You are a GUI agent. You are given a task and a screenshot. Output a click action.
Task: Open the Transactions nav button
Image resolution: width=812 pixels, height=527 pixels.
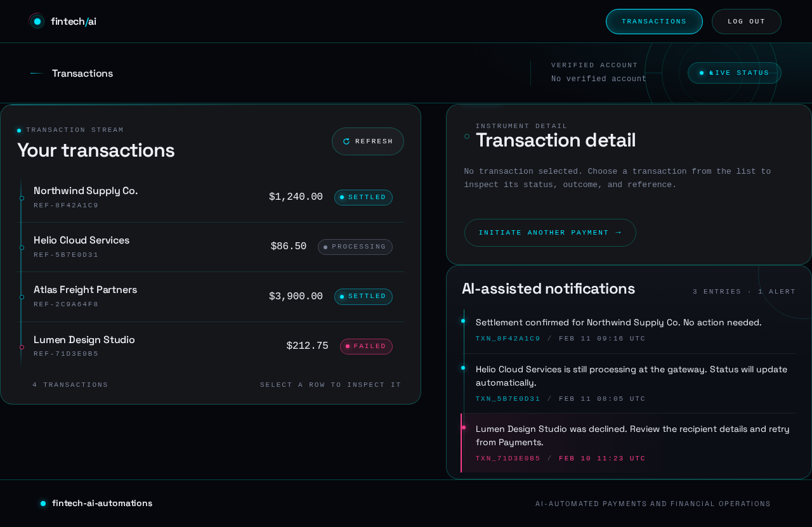[654, 22]
